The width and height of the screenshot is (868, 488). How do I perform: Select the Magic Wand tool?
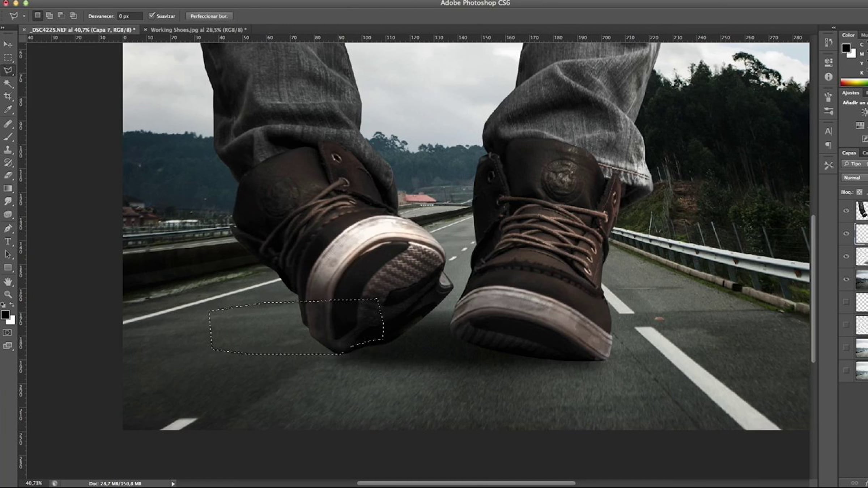(8, 84)
